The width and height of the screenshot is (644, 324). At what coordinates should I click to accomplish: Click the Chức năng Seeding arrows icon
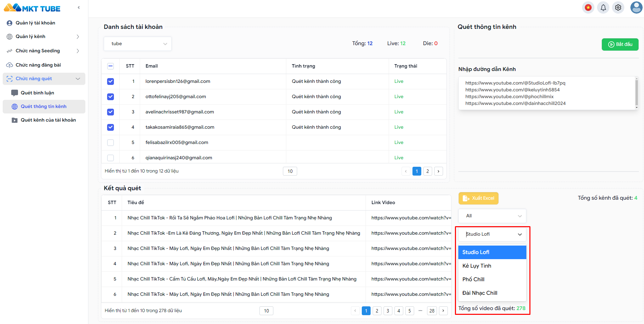point(10,51)
